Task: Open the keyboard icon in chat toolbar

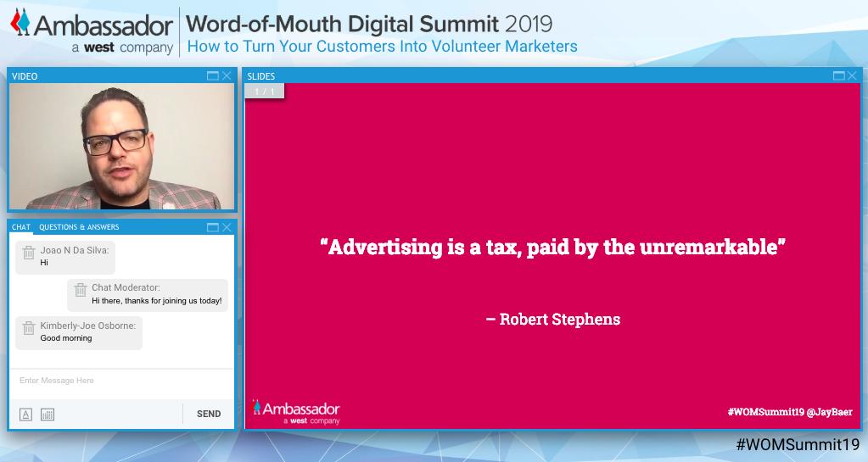Action: click(48, 415)
